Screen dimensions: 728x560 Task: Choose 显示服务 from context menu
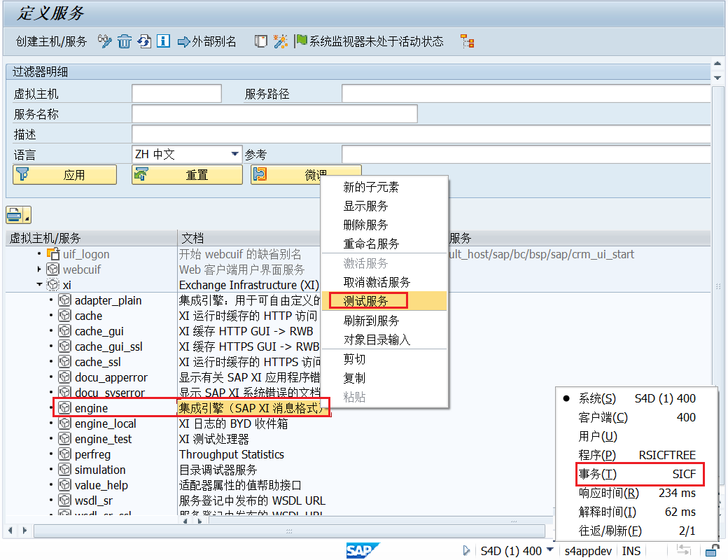tap(384, 206)
